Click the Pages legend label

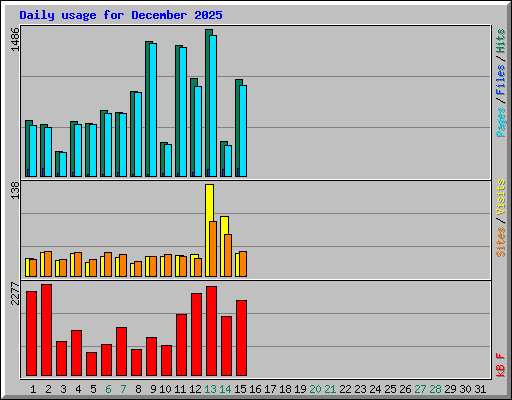pyautogui.click(x=500, y=122)
